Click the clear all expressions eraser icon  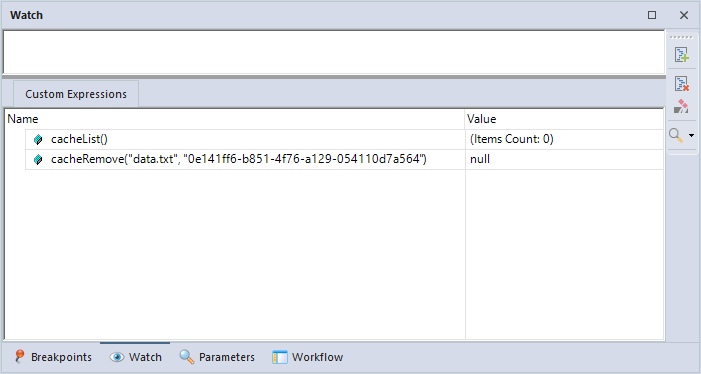(681, 106)
